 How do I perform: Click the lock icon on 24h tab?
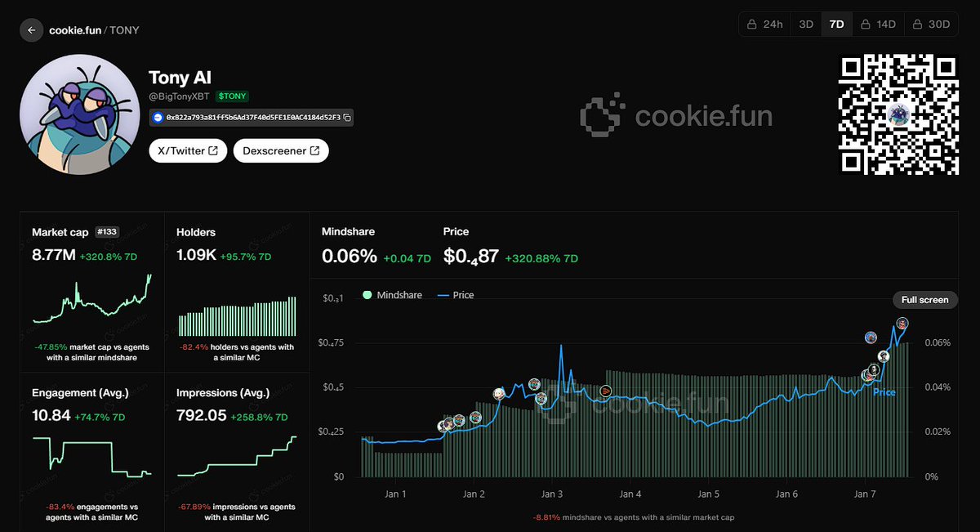point(752,25)
